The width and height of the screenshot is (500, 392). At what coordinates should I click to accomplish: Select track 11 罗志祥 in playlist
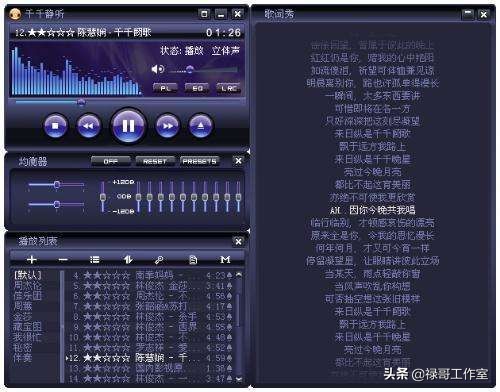pyautogui.click(x=150, y=347)
